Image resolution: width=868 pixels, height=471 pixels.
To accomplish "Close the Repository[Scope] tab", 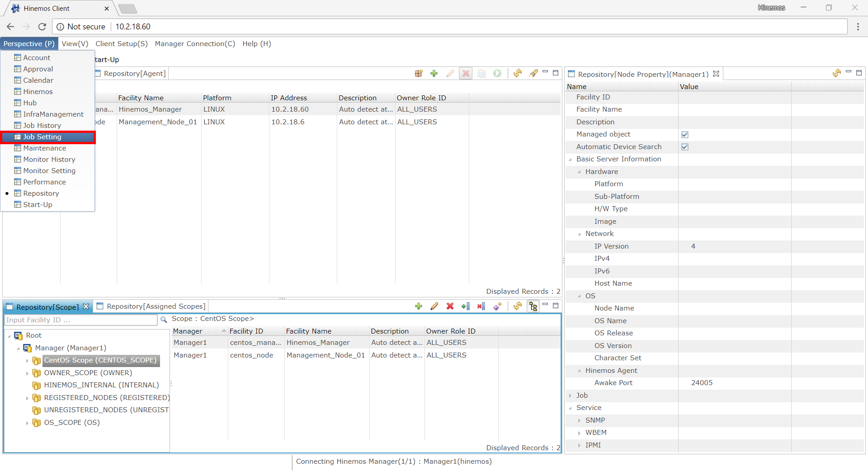I will [86, 306].
